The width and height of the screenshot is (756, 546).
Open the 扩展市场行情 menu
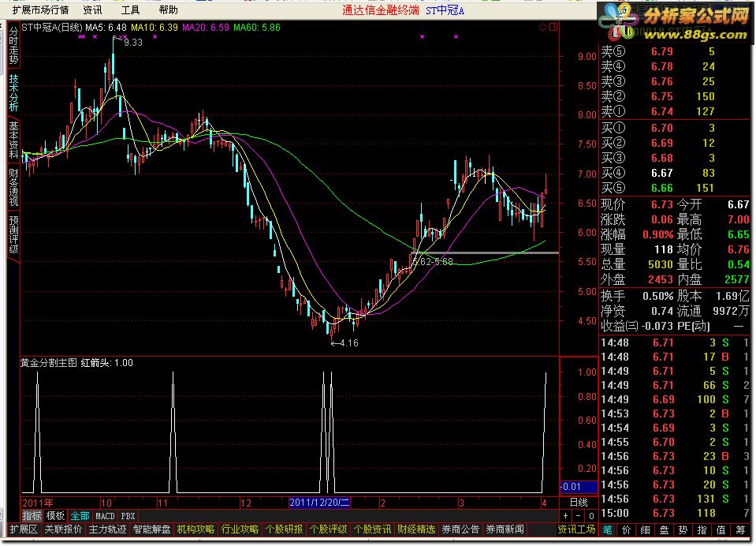click(40, 9)
